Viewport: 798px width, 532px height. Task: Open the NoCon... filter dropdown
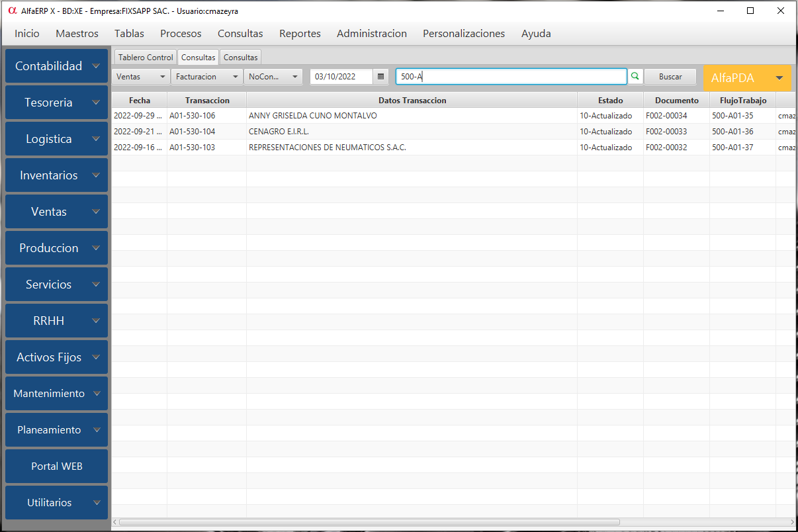273,77
